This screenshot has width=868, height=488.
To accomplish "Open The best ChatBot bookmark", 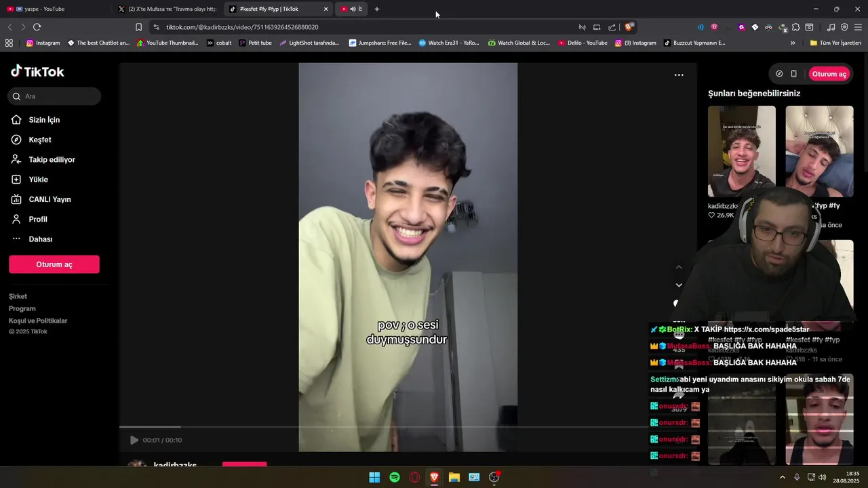I will coord(98,43).
